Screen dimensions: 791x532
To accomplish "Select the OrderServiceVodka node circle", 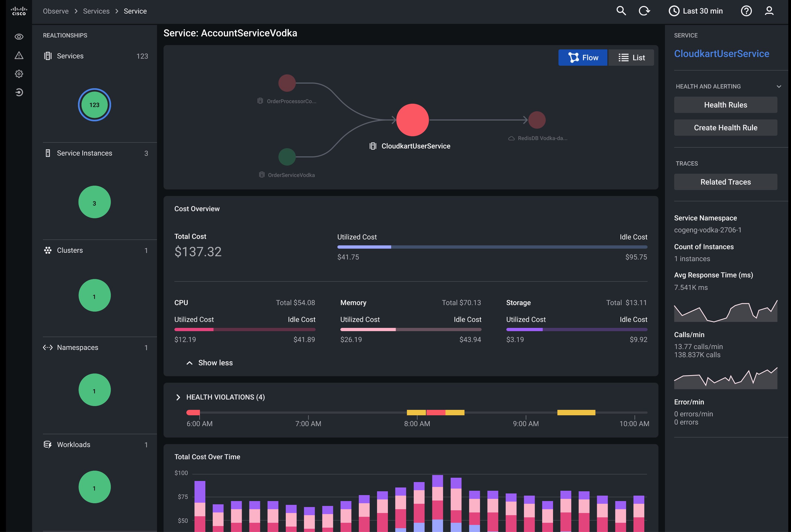I will coord(287,157).
